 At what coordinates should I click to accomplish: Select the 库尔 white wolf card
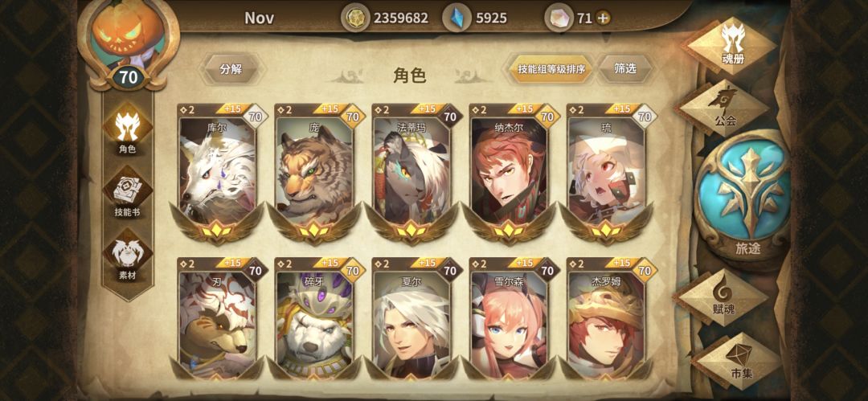pyautogui.click(x=218, y=173)
